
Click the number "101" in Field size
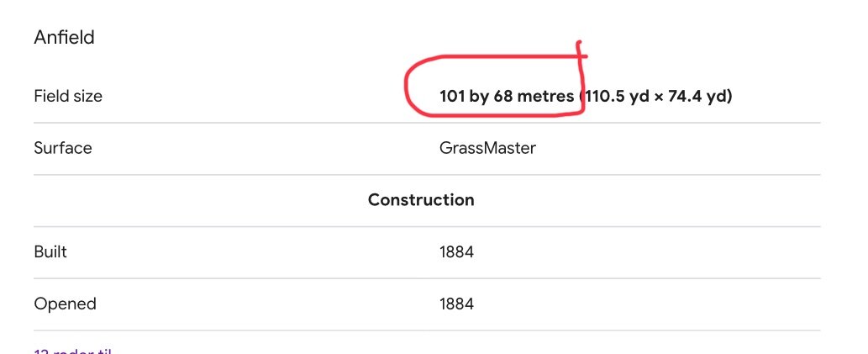pyautogui.click(x=452, y=97)
